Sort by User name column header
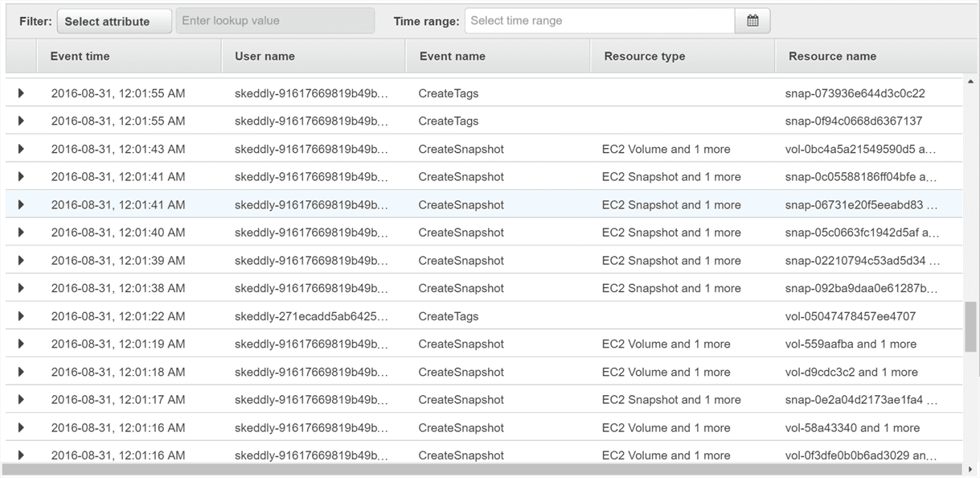980x478 pixels. coord(264,56)
